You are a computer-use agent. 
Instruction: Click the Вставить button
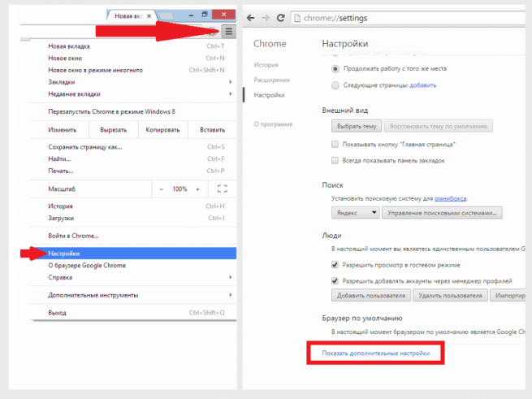click(212, 130)
